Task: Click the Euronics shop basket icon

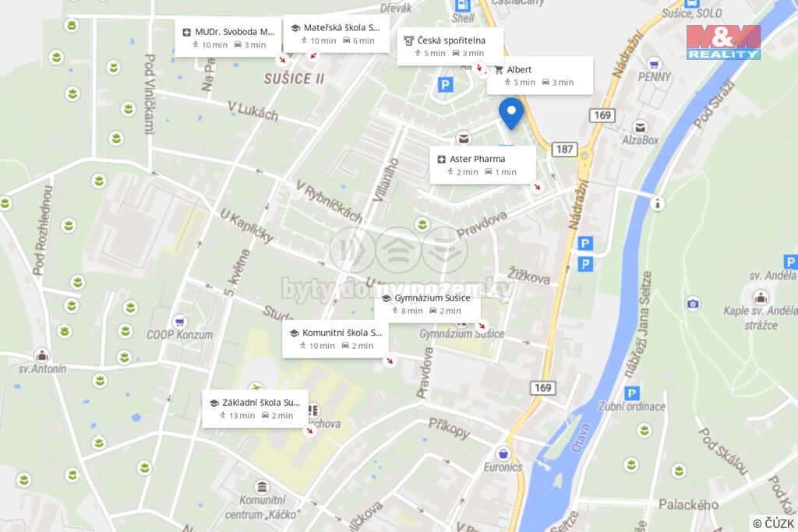Action: pyautogui.click(x=503, y=453)
